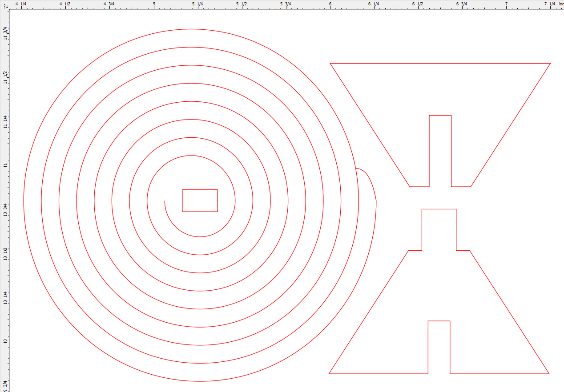Click the "11" mark on the vertical ruler

coord(5,165)
